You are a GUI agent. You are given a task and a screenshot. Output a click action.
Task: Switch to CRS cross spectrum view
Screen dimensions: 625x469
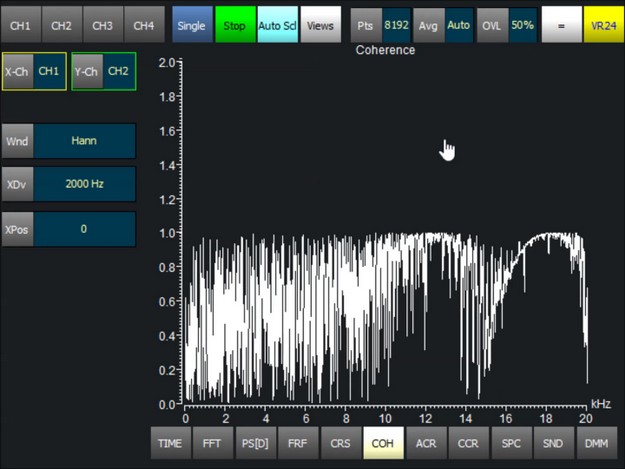pos(340,442)
